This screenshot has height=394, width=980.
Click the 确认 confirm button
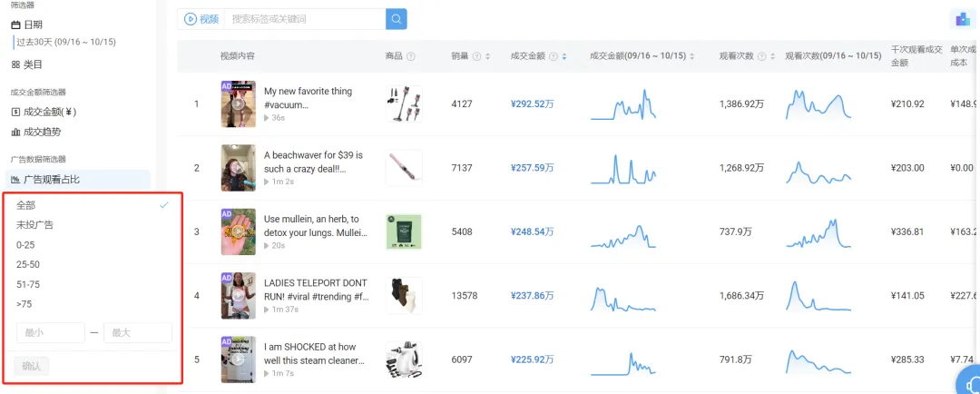31,367
